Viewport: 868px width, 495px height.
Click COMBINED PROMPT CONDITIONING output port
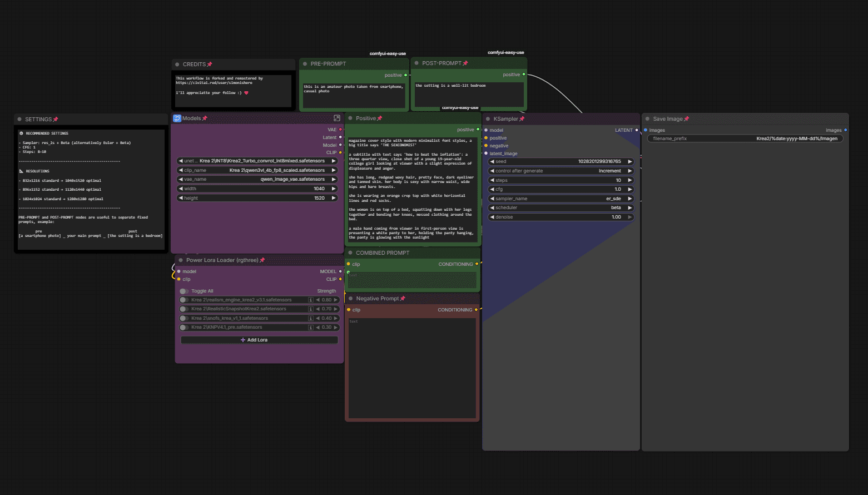(477, 264)
